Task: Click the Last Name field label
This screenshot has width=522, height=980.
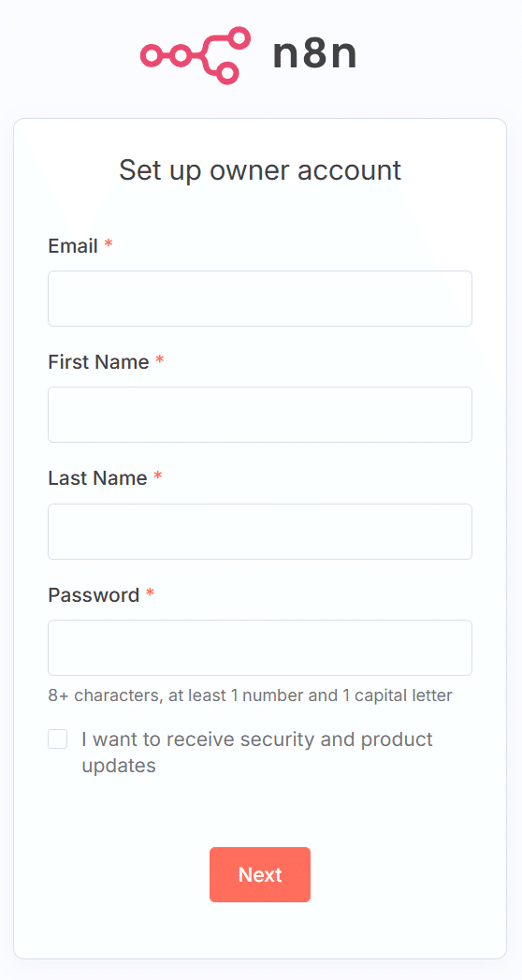Action: point(97,478)
